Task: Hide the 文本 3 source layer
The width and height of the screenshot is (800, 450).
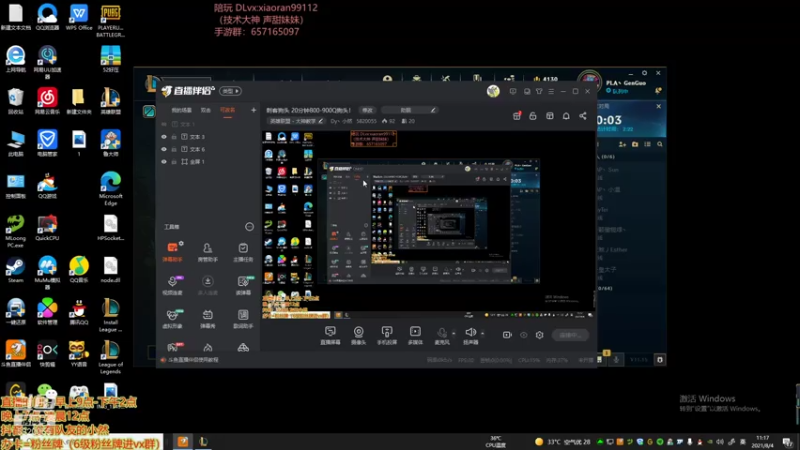Action: 164,137
